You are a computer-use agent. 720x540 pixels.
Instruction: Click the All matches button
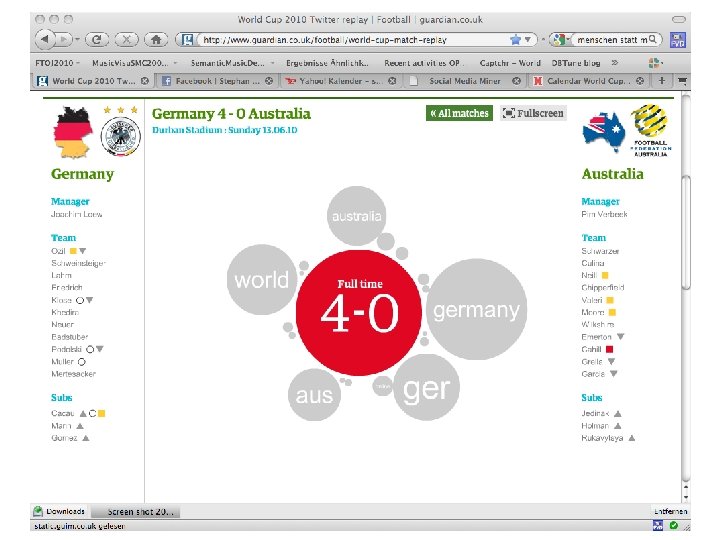[459, 113]
